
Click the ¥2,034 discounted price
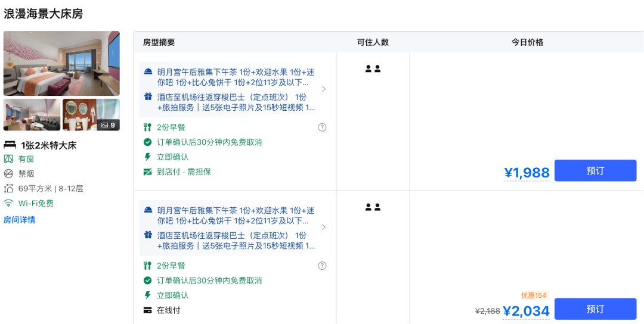[x=526, y=311]
